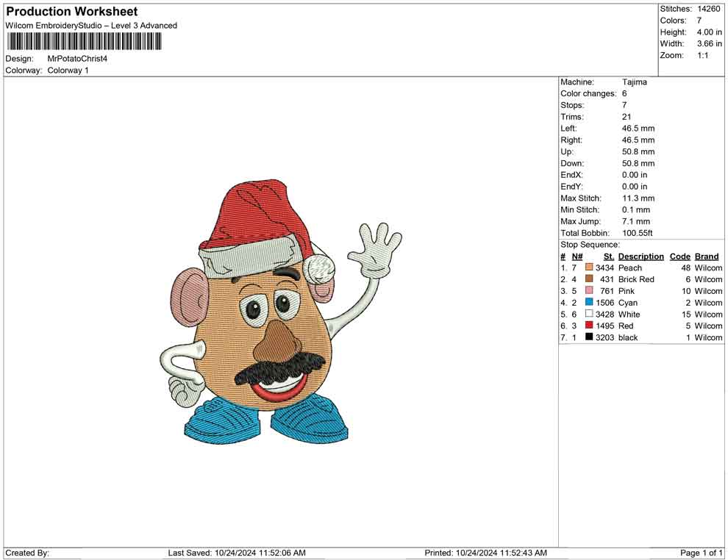Click the Cyan color swatch
Image resolution: width=728 pixels, height=560 pixels.
pyautogui.click(x=589, y=302)
